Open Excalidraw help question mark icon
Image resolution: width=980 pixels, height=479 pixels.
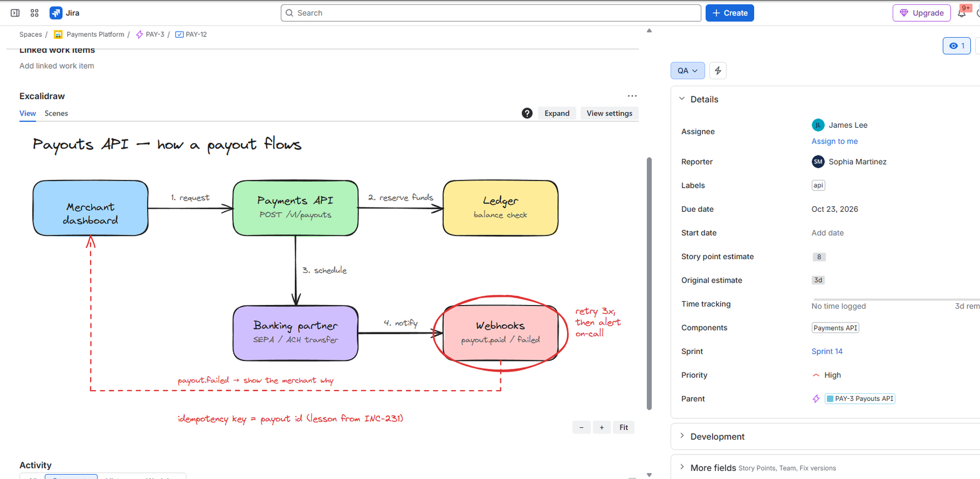coord(527,113)
